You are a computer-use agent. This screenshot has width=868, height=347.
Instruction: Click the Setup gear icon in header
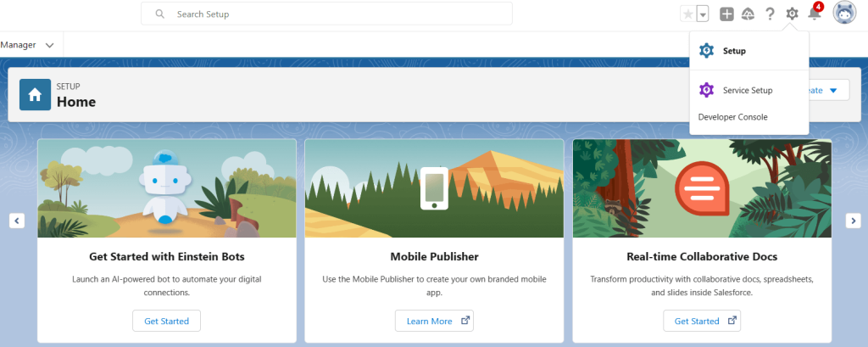[x=793, y=14]
